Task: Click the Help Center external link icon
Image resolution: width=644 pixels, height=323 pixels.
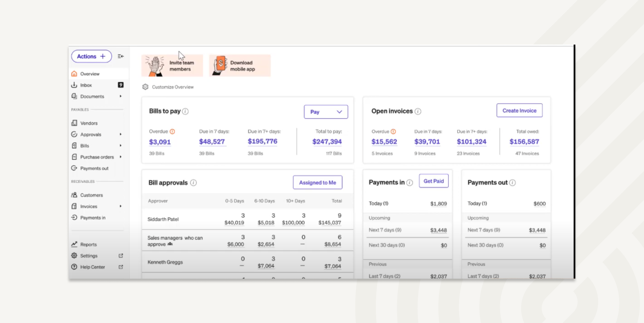Action: 121,267
